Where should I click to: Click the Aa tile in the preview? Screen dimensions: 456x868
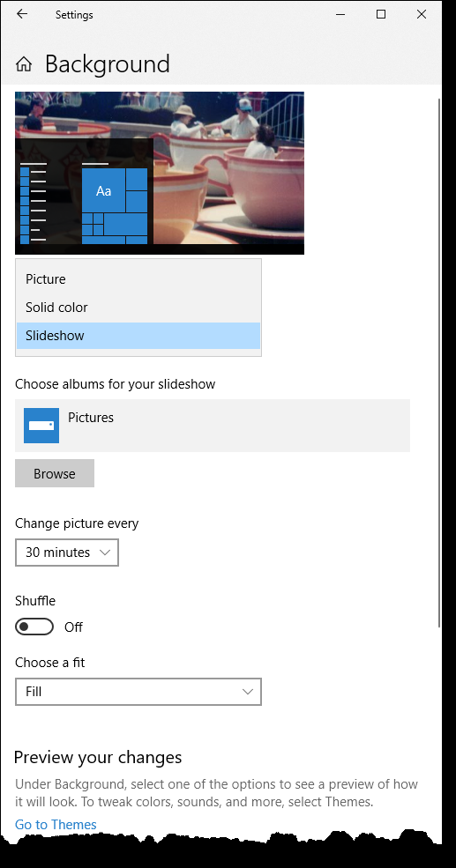[x=103, y=191]
